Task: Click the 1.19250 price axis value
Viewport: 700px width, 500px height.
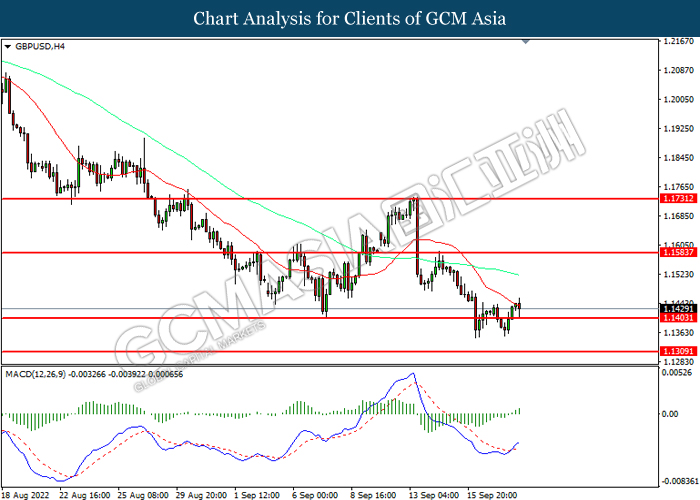Action: (x=679, y=129)
